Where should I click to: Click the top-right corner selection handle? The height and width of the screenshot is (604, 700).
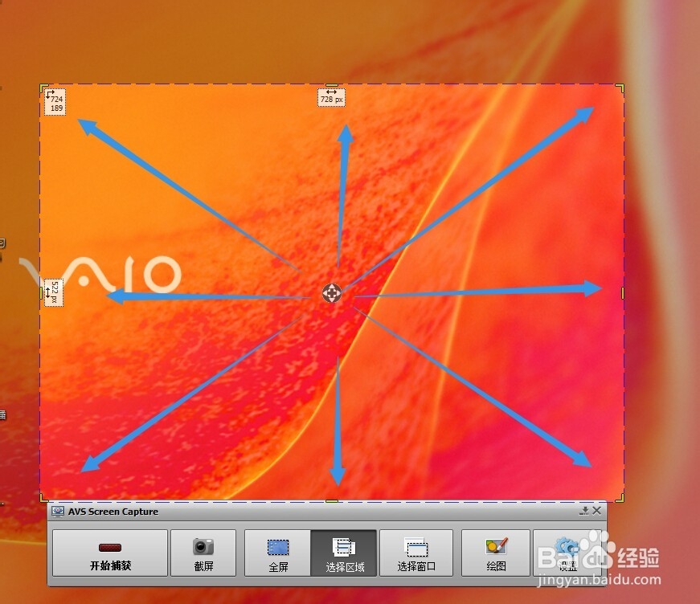tap(620, 87)
